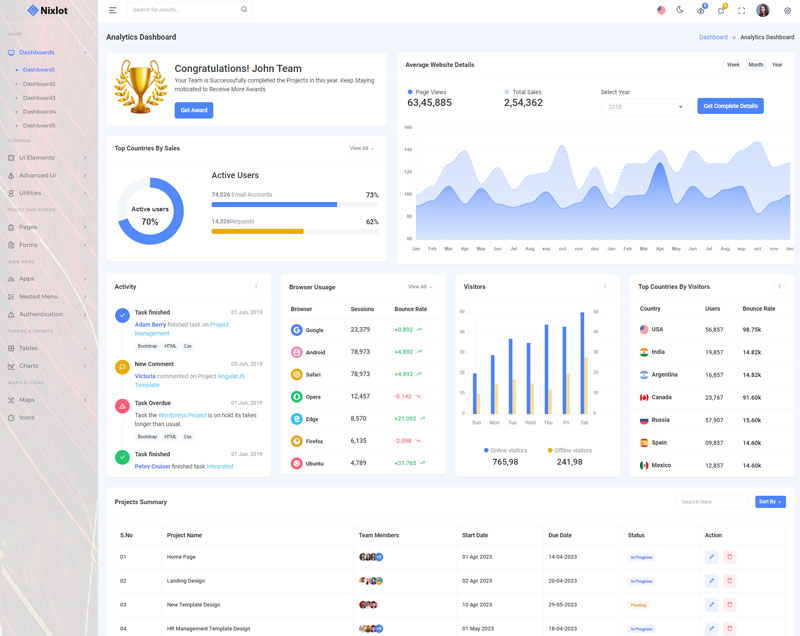The width and height of the screenshot is (800, 636).
Task: Switch the chart to Week view
Action: pyautogui.click(x=733, y=65)
